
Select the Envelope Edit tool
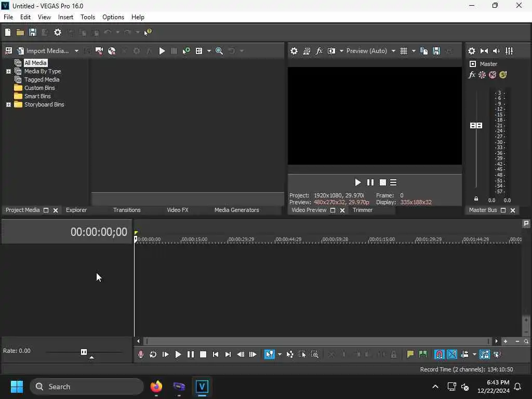[x=290, y=354]
